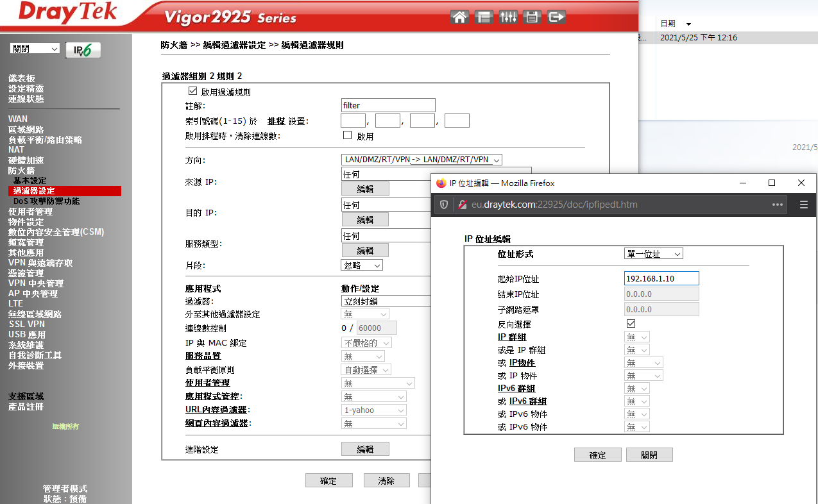818x504 pixels.
Task: Open the WAN menu in sidebar
Action: pos(18,119)
